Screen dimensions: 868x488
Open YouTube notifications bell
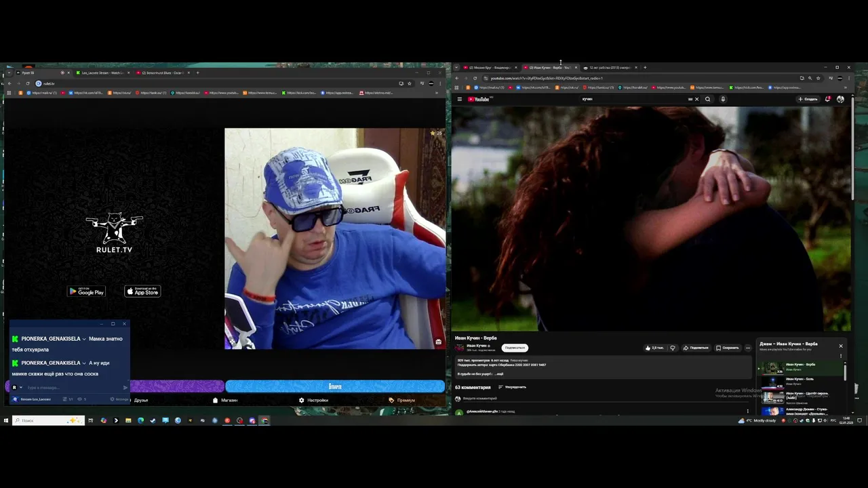828,99
